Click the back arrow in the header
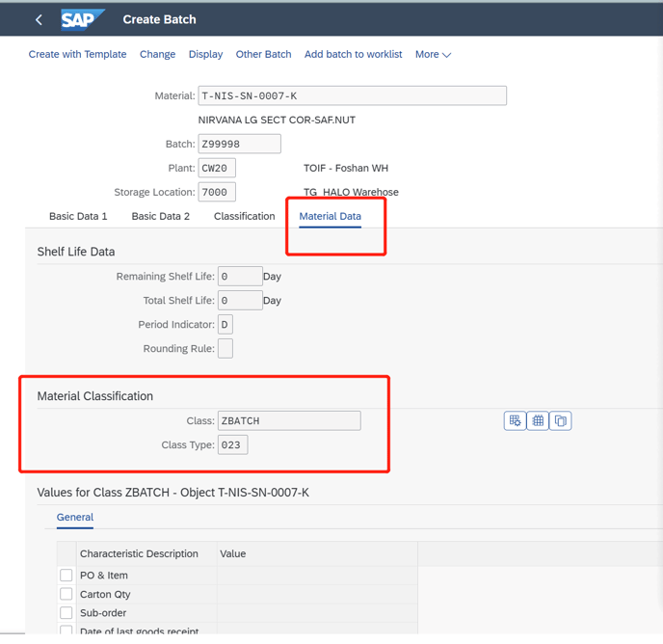This screenshot has width=663, height=644. (x=39, y=19)
